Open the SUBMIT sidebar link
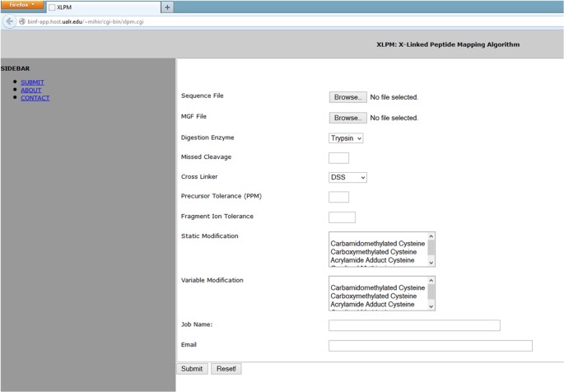The image size is (564, 392). point(32,82)
